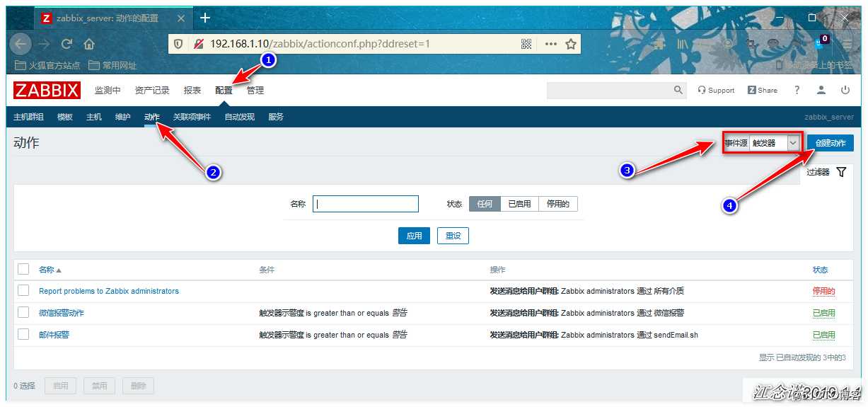868x407 pixels.
Task: Sort by 名称 column header
Action: click(x=50, y=270)
